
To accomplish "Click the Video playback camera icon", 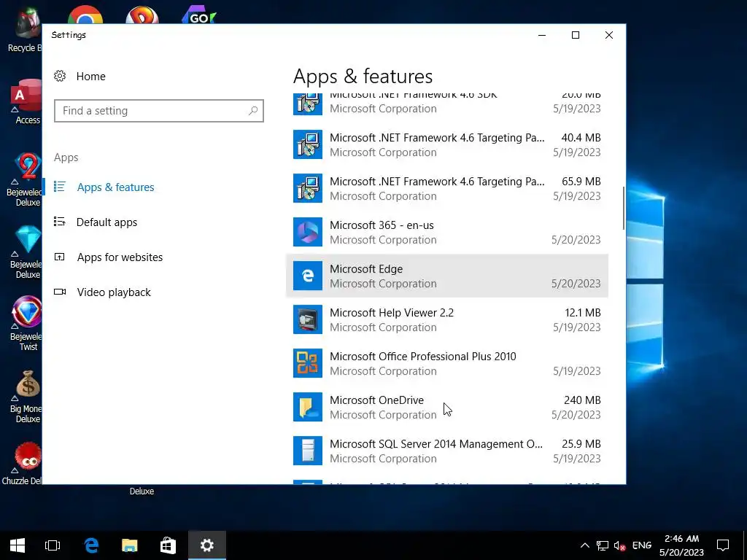I will point(60,292).
